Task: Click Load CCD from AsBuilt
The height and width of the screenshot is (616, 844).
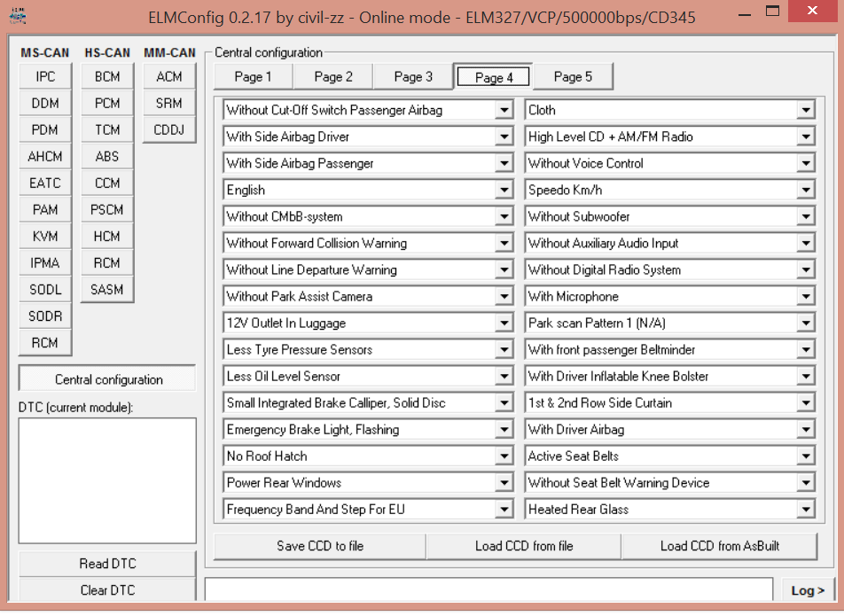Action: pyautogui.click(x=719, y=546)
